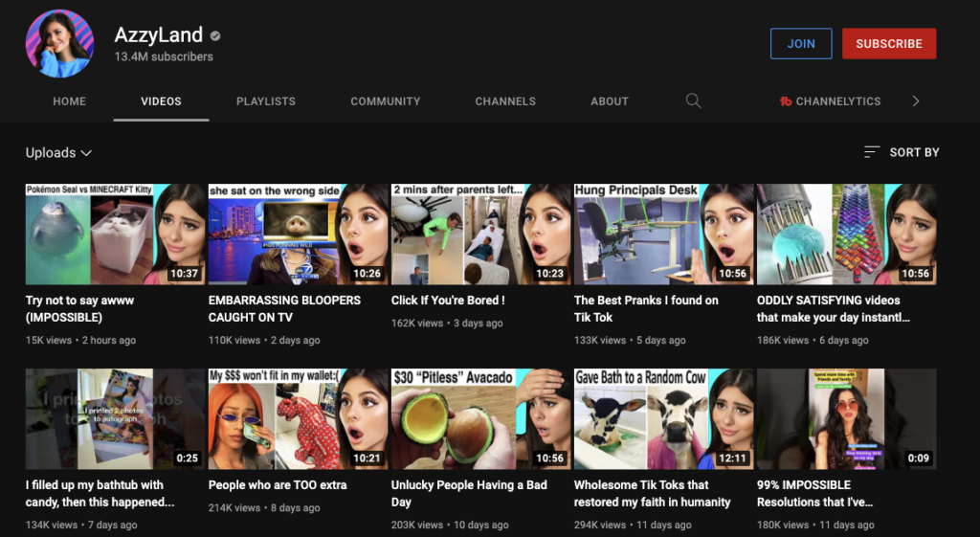Open thumbnail for Pokémon Seal vs Minecraft Kitty video

(115, 235)
